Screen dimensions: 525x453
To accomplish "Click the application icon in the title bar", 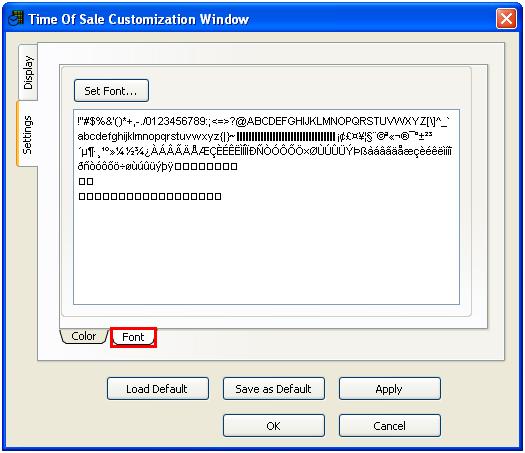I will coord(16,18).
